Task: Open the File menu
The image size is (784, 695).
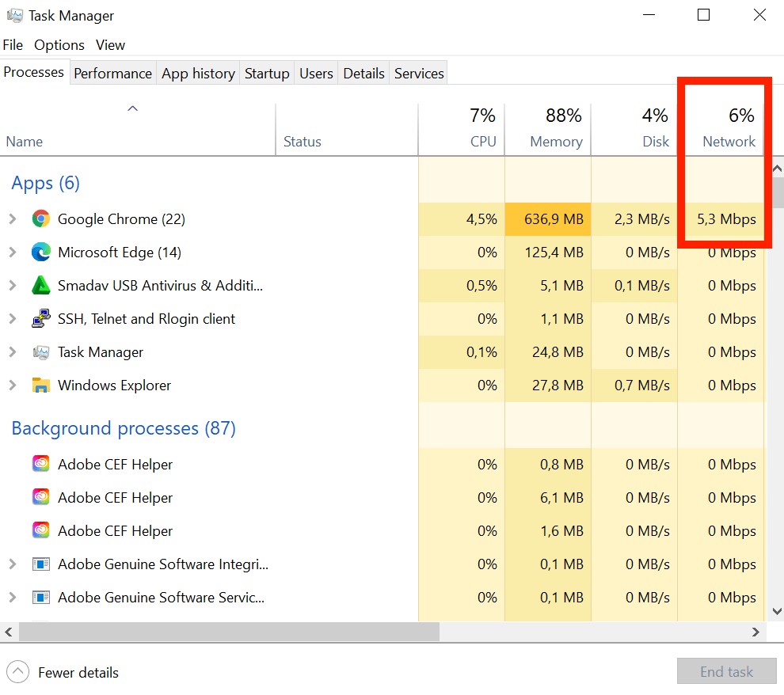Action: click(13, 45)
